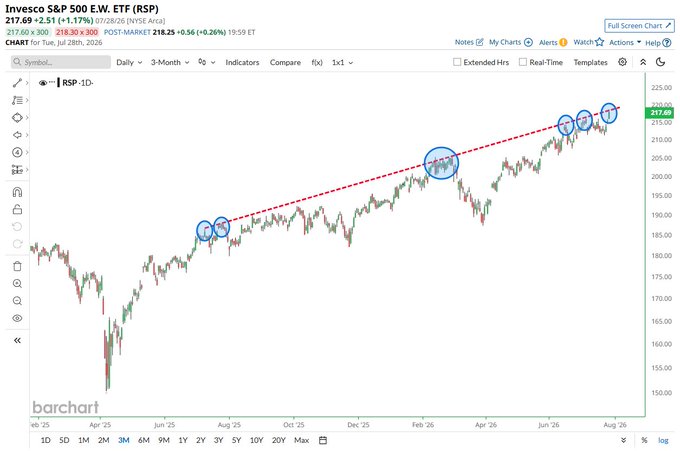The height and width of the screenshot is (451, 680).
Task: Collapse the header with the up chevrons
Action: (x=643, y=62)
